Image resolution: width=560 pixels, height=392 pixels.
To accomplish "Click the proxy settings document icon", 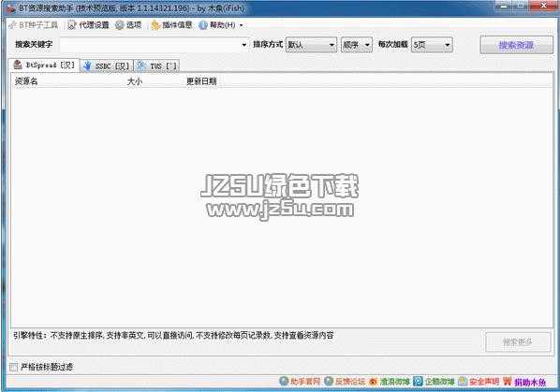I will (72, 25).
